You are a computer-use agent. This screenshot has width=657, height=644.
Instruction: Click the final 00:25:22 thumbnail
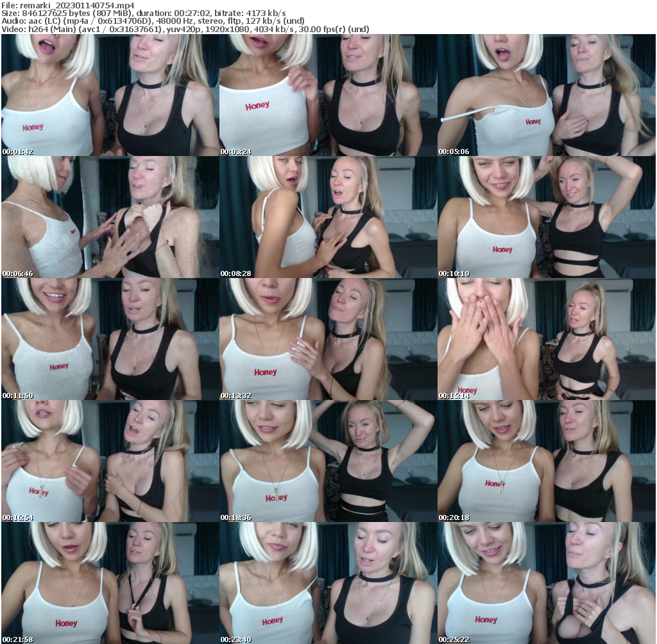pos(547,581)
